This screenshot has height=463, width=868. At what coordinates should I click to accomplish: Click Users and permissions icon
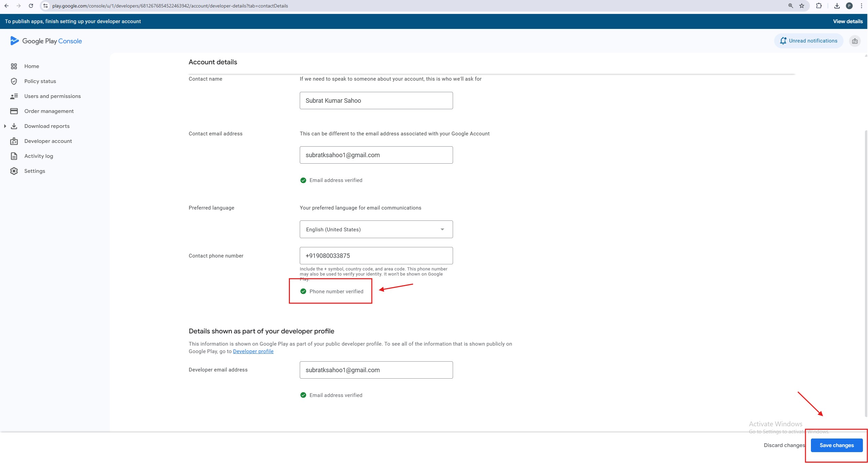click(14, 96)
